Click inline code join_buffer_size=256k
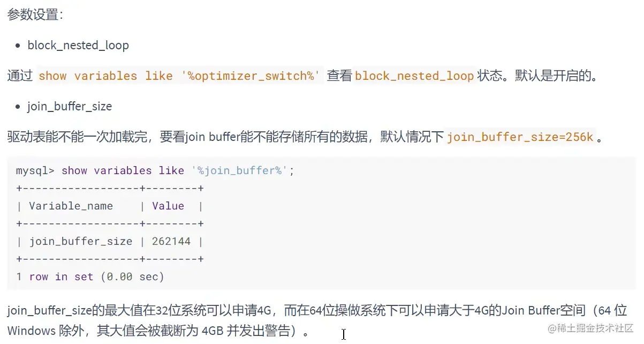The image size is (644, 344). click(x=520, y=137)
